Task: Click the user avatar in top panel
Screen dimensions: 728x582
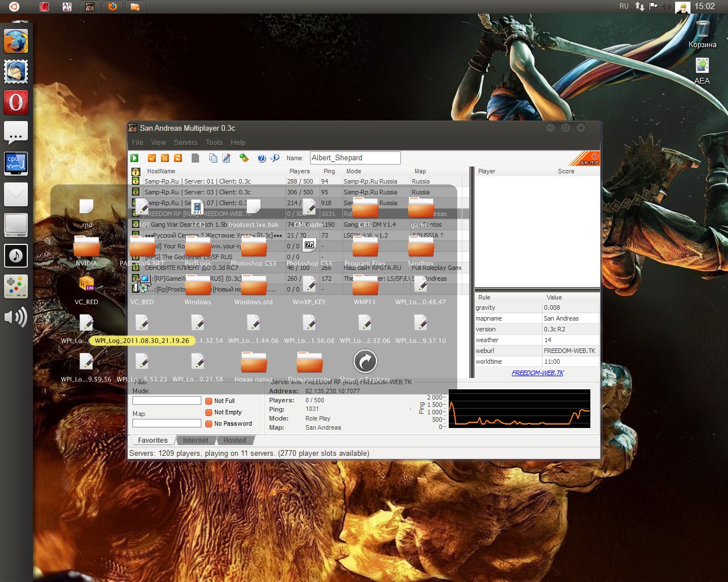Action: [682, 7]
